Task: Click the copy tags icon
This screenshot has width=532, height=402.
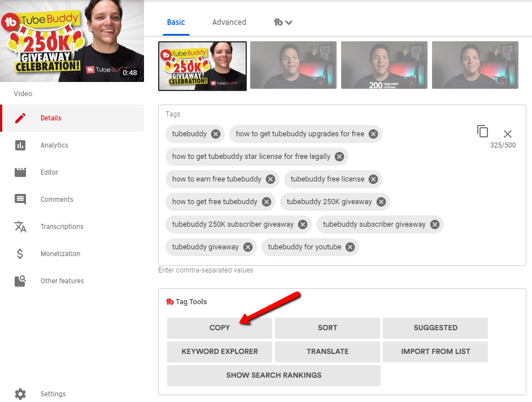Action: (482, 131)
